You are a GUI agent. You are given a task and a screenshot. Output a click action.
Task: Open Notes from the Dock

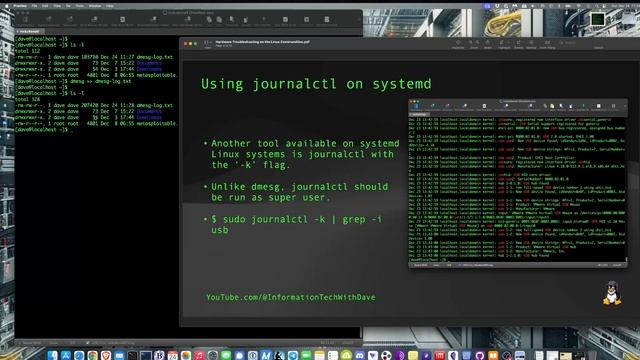coord(320,355)
